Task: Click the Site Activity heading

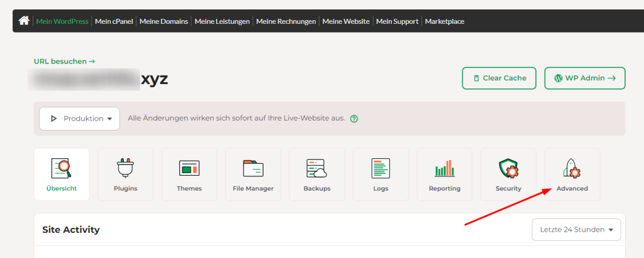Action: 71,230
